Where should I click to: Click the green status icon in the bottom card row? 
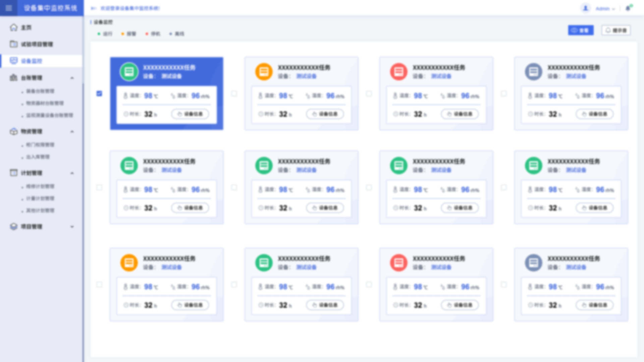[x=264, y=262]
